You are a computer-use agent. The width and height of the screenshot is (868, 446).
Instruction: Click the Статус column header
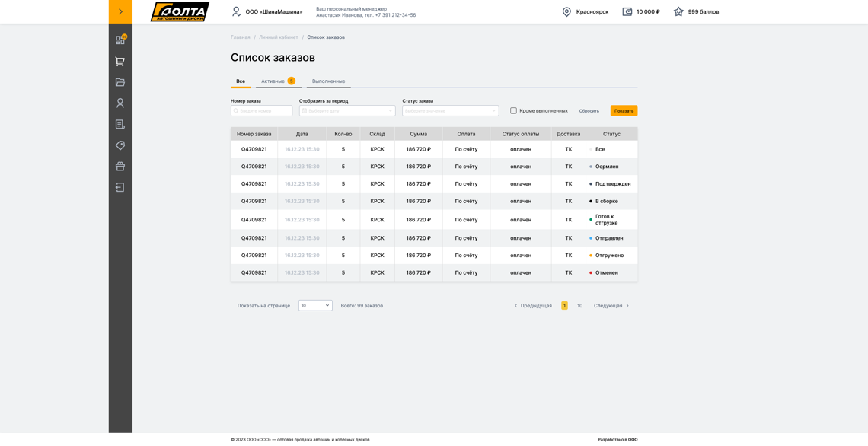pyautogui.click(x=611, y=134)
